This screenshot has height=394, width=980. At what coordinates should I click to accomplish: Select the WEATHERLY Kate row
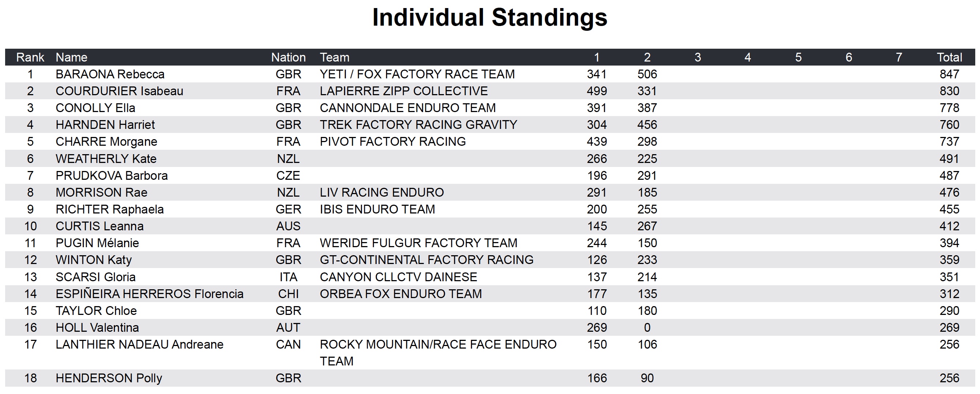(x=106, y=158)
